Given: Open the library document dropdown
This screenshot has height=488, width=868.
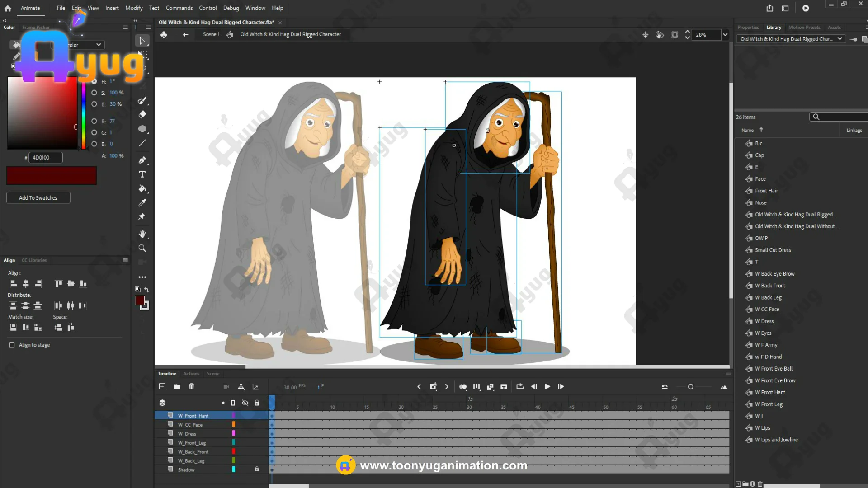Looking at the screenshot, I should click(x=840, y=39).
